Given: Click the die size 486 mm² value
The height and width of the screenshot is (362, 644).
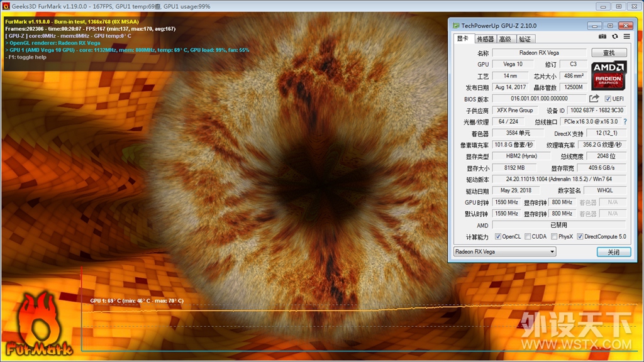Looking at the screenshot, I should [574, 76].
